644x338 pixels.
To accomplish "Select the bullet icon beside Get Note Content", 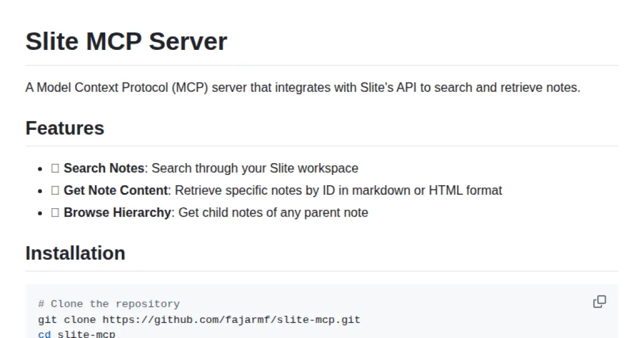I will [x=40, y=190].
